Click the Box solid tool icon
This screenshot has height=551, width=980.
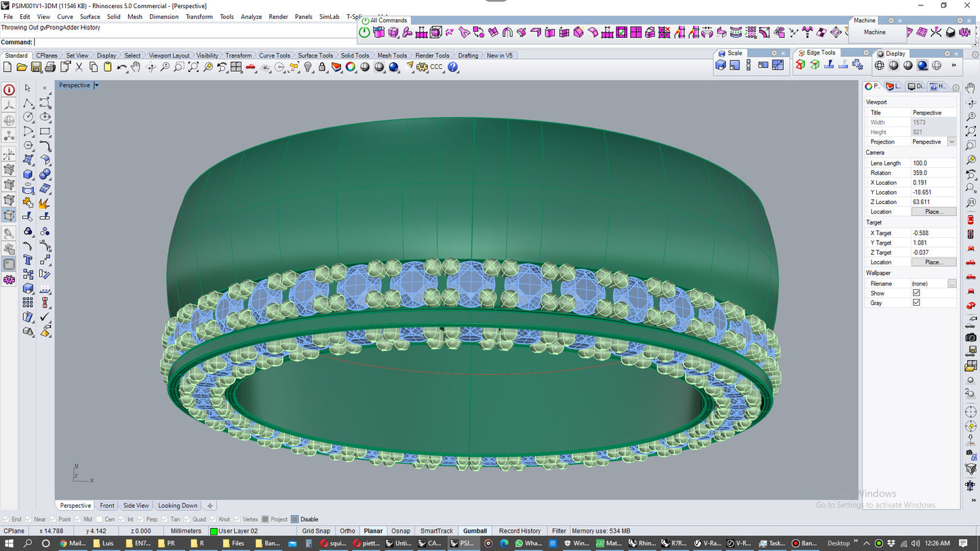[x=28, y=174]
